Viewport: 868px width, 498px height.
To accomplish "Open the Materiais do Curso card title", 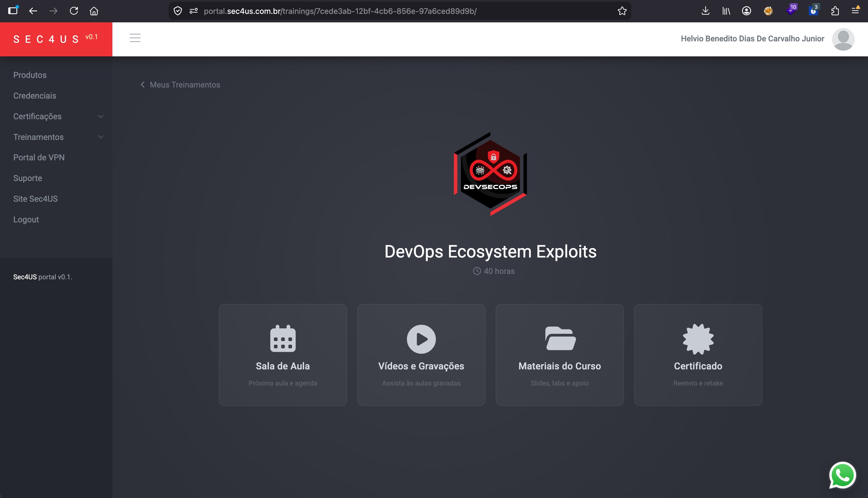I will (x=559, y=366).
